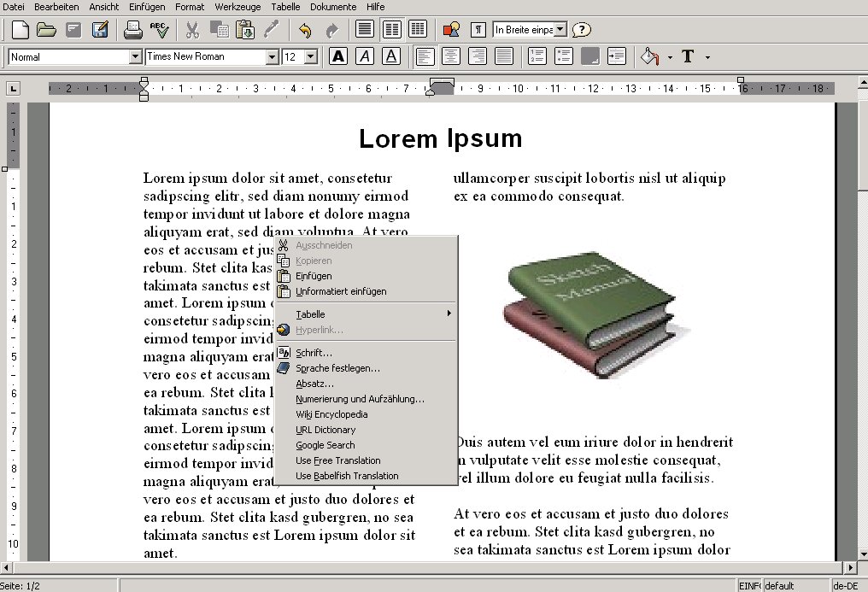This screenshot has height=592, width=868.
Task: Toggle the formatting marks pilcrow button
Action: click(x=478, y=30)
